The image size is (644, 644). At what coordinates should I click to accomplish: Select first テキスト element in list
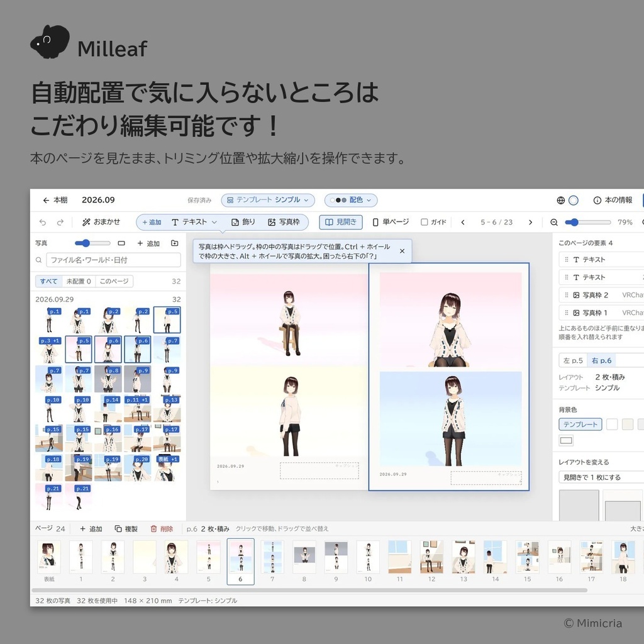[x=601, y=260]
